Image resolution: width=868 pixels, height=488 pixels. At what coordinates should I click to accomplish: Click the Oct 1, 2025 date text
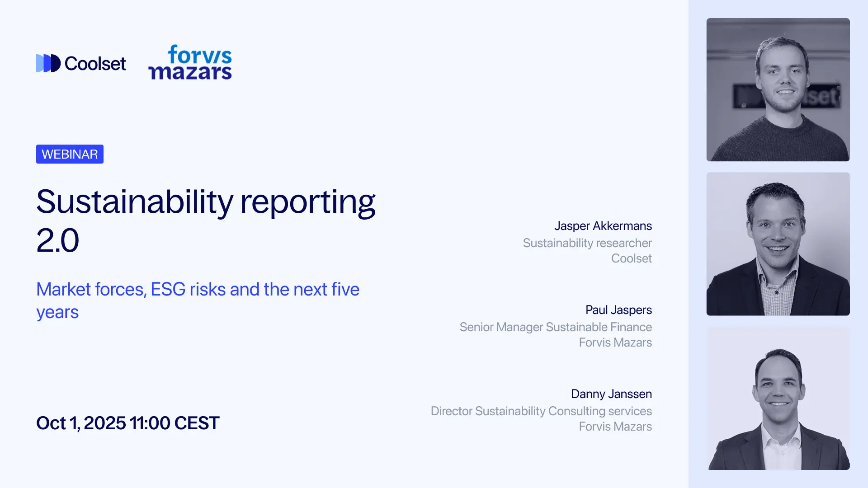(x=127, y=423)
